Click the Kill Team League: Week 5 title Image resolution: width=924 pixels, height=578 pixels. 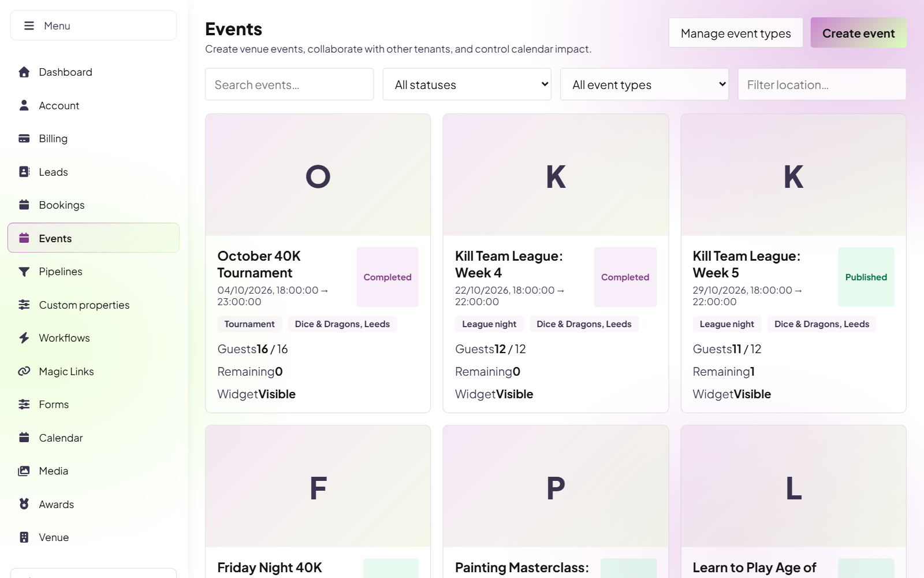pos(747,264)
